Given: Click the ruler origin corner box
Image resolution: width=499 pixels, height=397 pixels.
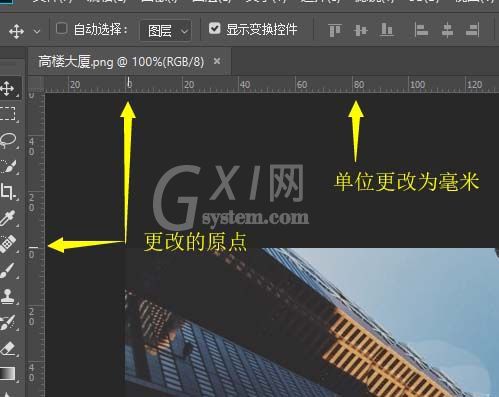Looking at the screenshot, I should click(36, 84).
